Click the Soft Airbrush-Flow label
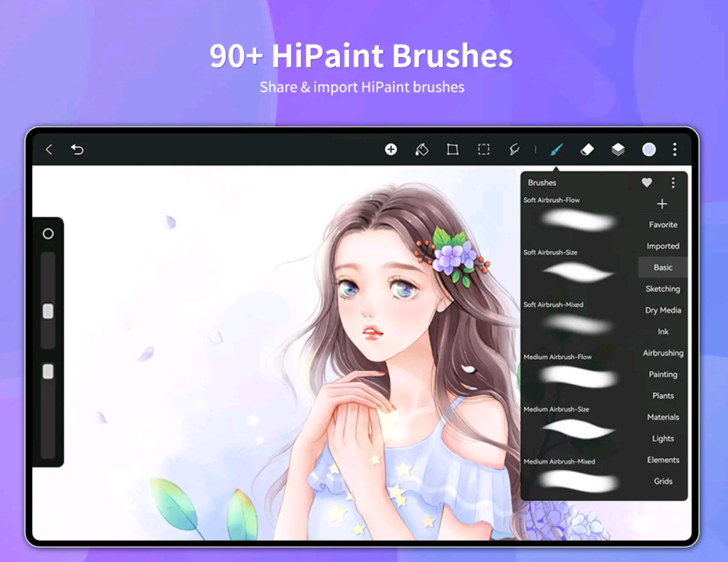 (551, 200)
